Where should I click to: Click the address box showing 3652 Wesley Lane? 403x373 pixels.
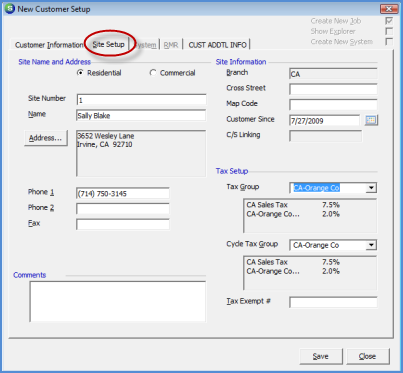coord(141,153)
